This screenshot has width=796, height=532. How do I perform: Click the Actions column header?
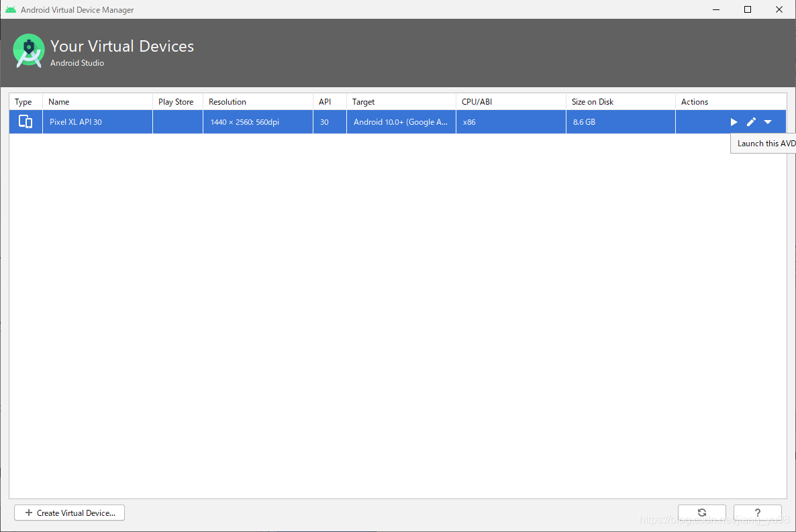pos(731,101)
